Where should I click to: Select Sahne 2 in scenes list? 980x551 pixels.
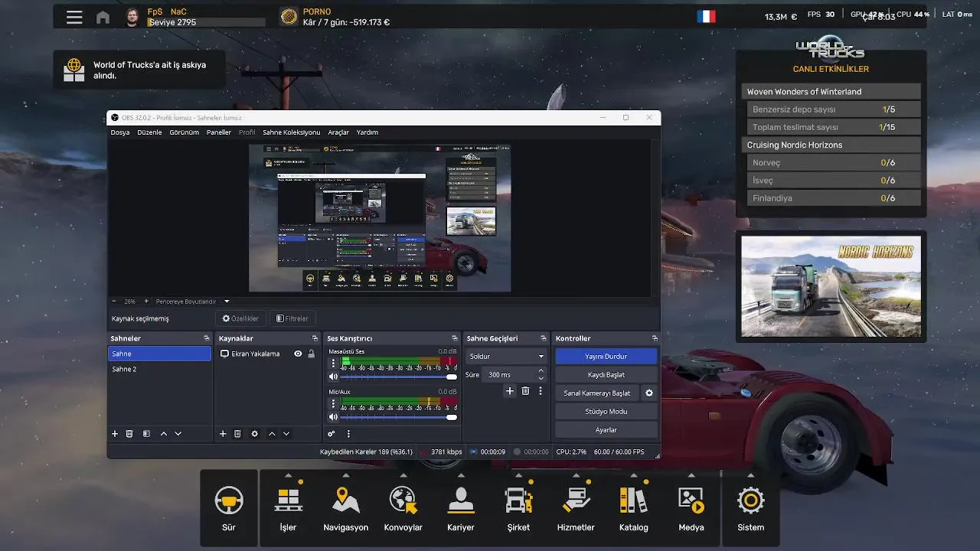(x=159, y=369)
